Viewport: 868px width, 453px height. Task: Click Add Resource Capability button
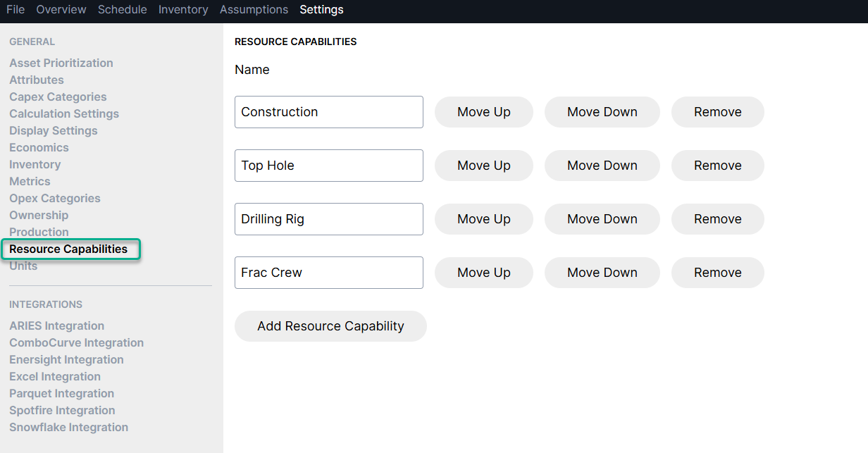point(330,326)
